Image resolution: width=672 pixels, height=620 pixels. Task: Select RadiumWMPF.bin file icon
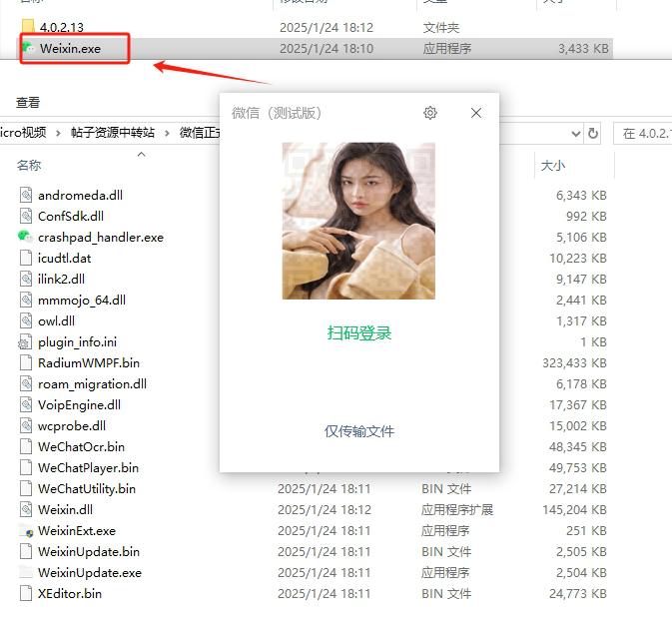(26, 363)
